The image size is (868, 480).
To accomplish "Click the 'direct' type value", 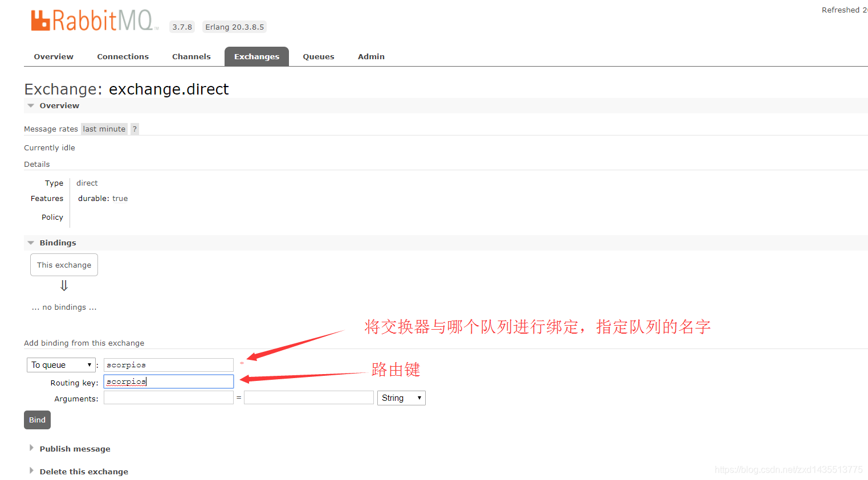I will click(87, 183).
